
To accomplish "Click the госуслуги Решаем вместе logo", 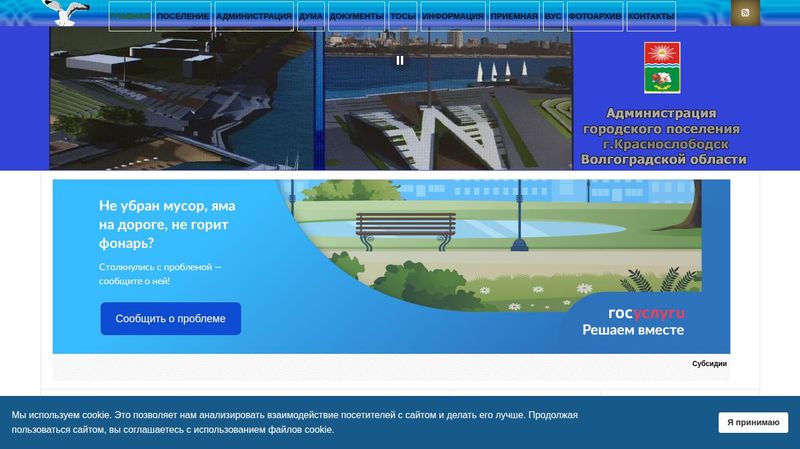I will tap(634, 321).
